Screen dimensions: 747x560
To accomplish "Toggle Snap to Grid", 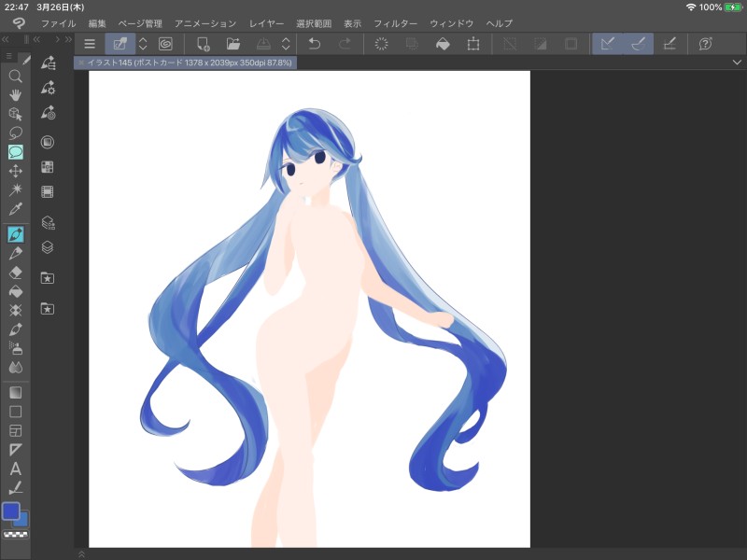I will pyautogui.click(x=669, y=44).
